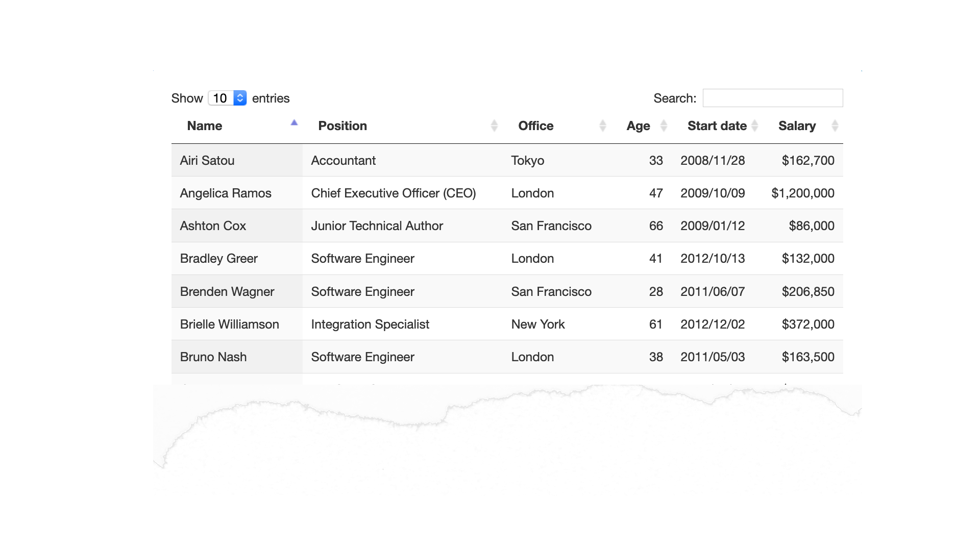Sort table by Office header
Image resolution: width=980 pixels, height=551 pixels.
[x=535, y=126]
